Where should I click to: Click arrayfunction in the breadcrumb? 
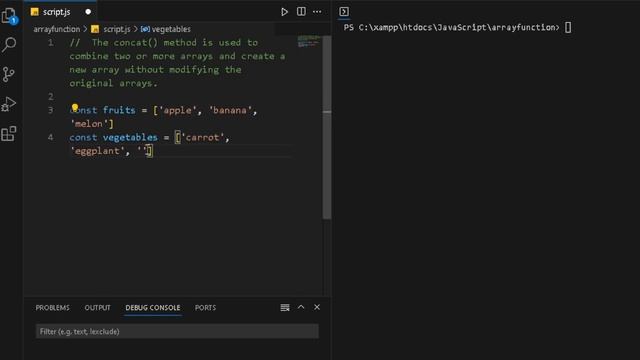click(57, 29)
